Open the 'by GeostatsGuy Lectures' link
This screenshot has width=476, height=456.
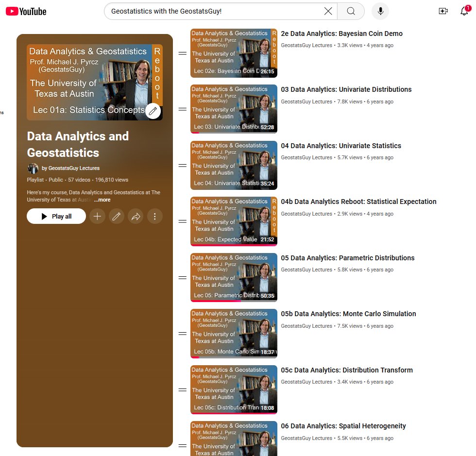click(x=70, y=168)
